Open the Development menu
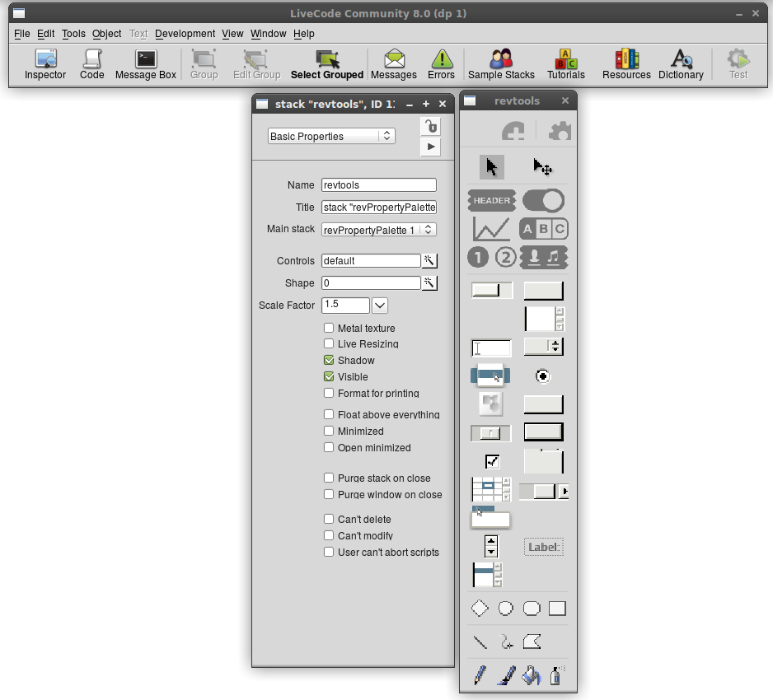The image size is (773, 700). click(x=185, y=34)
